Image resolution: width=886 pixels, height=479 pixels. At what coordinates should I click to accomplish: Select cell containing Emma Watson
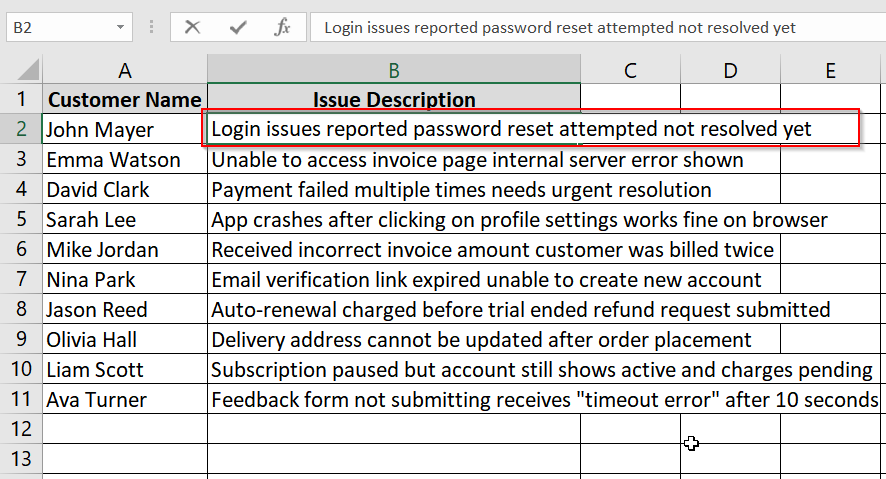click(x=125, y=159)
